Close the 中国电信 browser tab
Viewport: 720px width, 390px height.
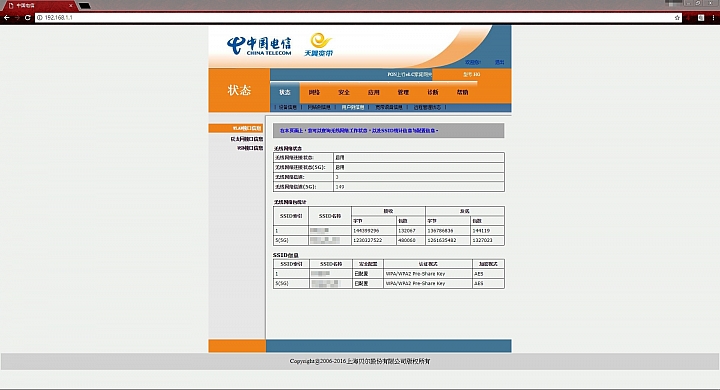(71, 6)
